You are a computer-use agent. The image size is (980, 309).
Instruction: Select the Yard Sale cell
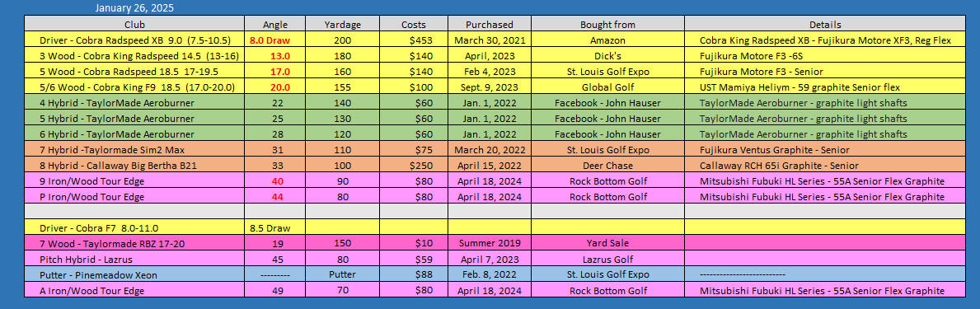607,243
